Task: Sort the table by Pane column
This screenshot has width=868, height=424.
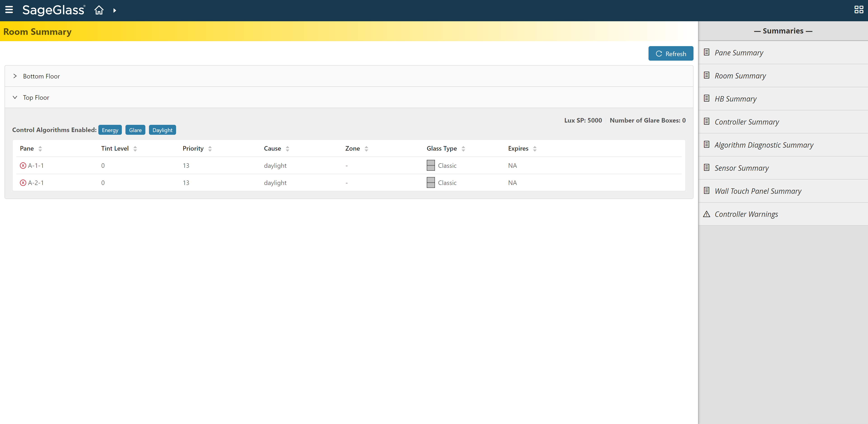Action: (x=40, y=149)
